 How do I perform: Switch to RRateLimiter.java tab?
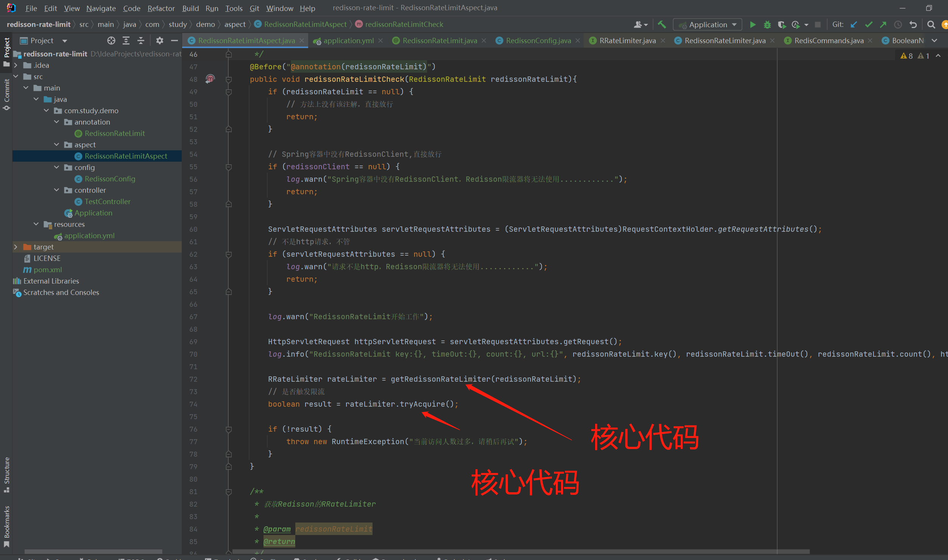(x=628, y=41)
